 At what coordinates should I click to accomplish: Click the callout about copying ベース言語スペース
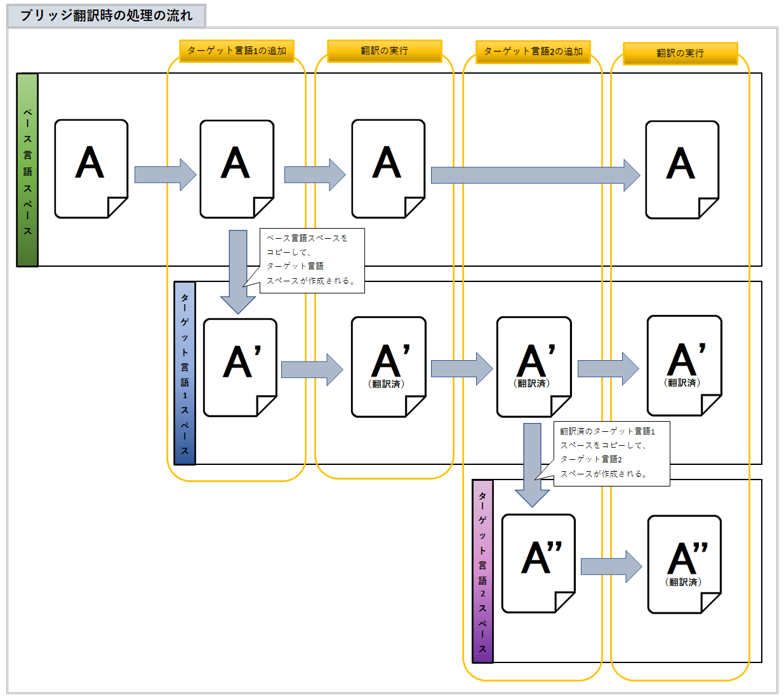coord(312,260)
